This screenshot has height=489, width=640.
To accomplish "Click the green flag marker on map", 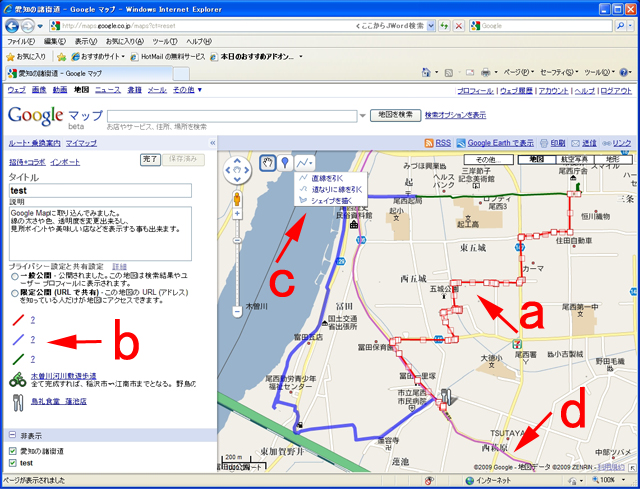I will [x=578, y=187].
